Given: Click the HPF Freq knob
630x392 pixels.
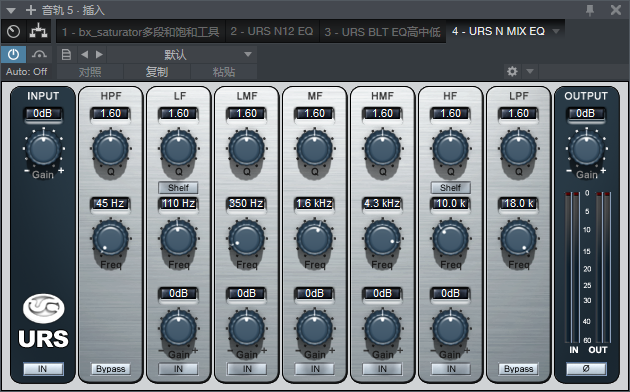Looking at the screenshot, I should point(110,239).
